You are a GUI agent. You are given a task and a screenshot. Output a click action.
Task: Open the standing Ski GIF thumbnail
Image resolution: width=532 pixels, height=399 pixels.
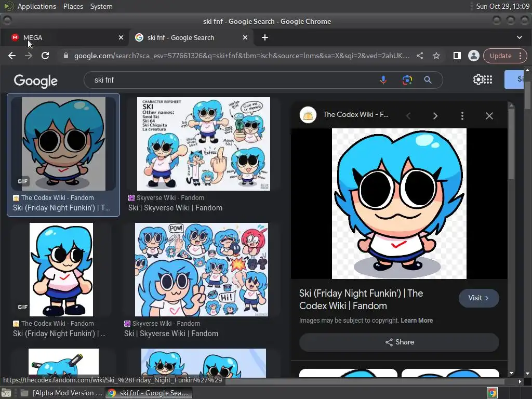click(61, 270)
